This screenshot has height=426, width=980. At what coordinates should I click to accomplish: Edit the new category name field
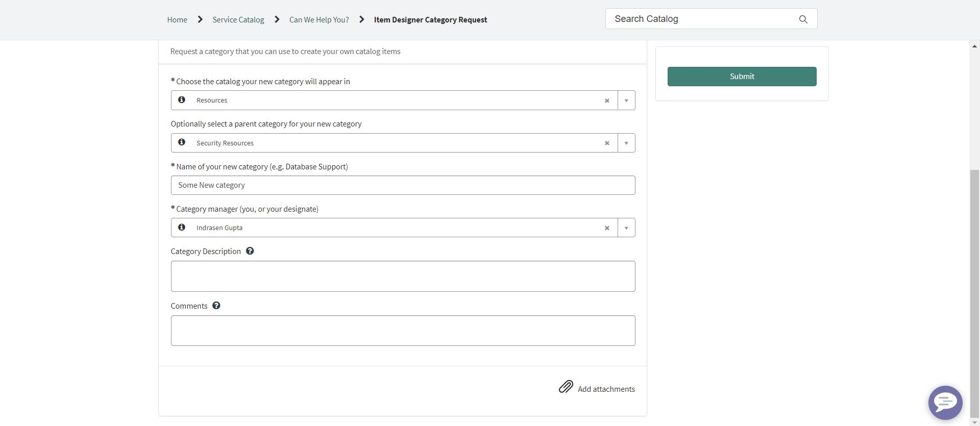click(x=403, y=185)
